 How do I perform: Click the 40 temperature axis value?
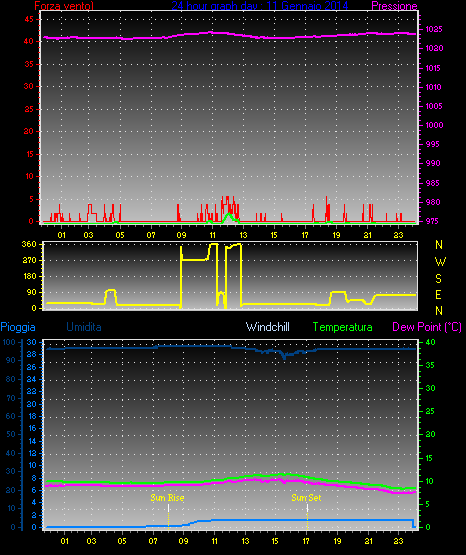point(430,342)
